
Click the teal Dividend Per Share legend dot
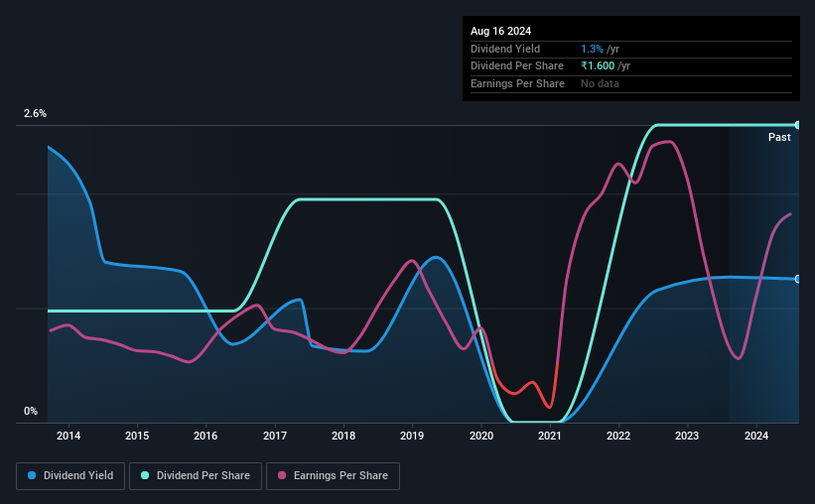coord(145,475)
